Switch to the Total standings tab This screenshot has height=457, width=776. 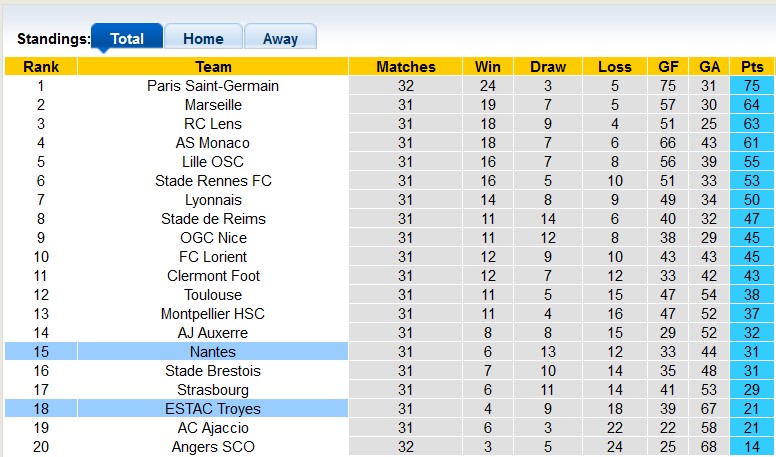(126, 38)
